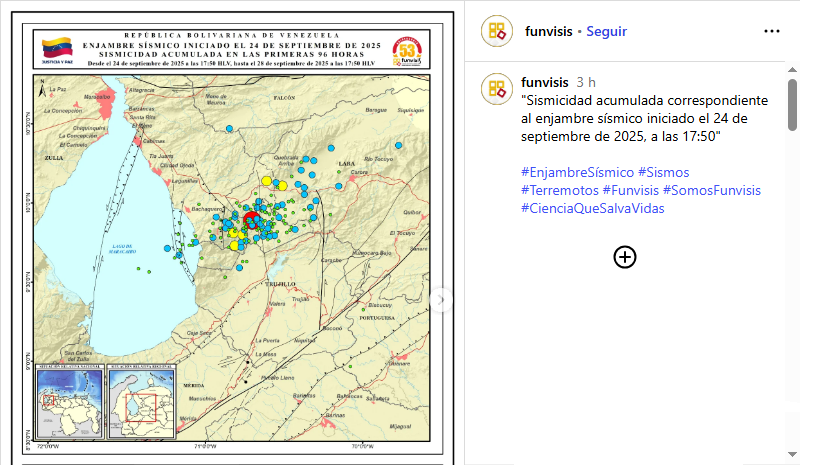Load more comments with the plus circle
The image size is (815, 465).
coord(625,257)
